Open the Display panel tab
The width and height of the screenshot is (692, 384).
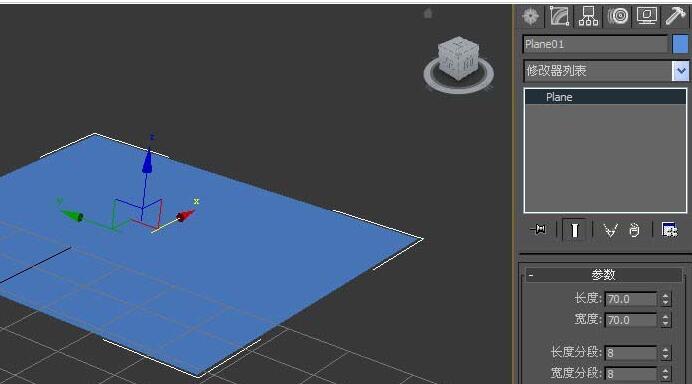coord(647,16)
